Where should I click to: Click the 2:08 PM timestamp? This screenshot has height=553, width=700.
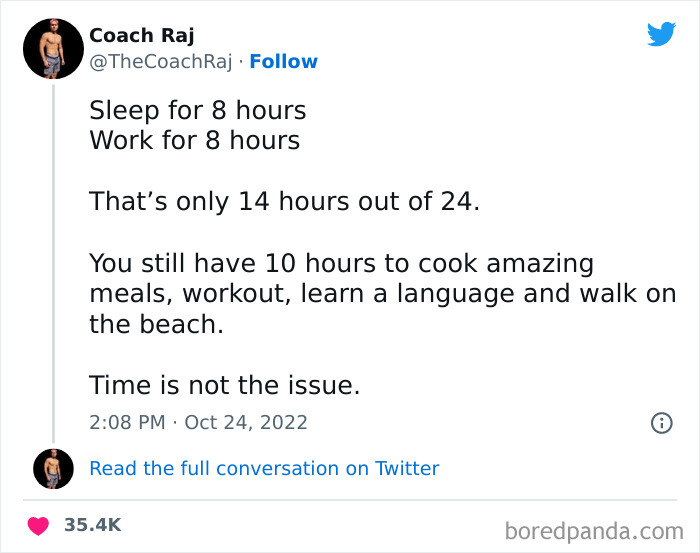127,422
